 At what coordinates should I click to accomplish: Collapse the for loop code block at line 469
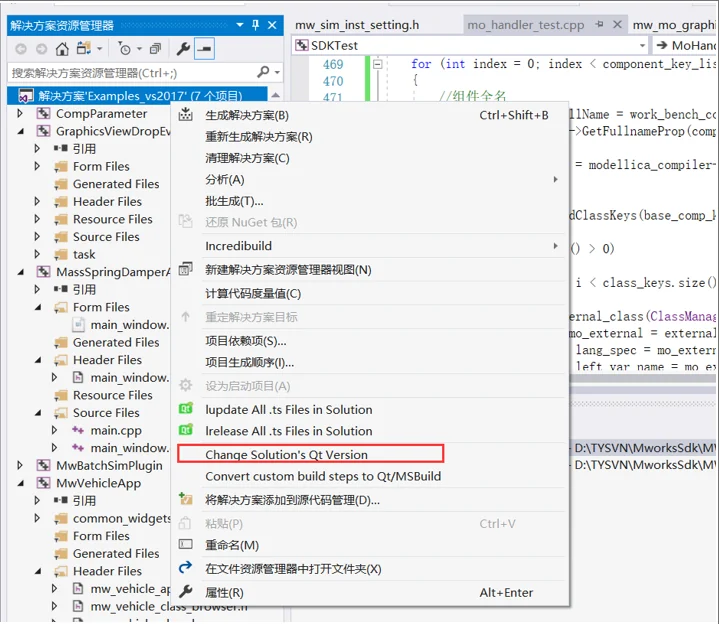pos(377,64)
